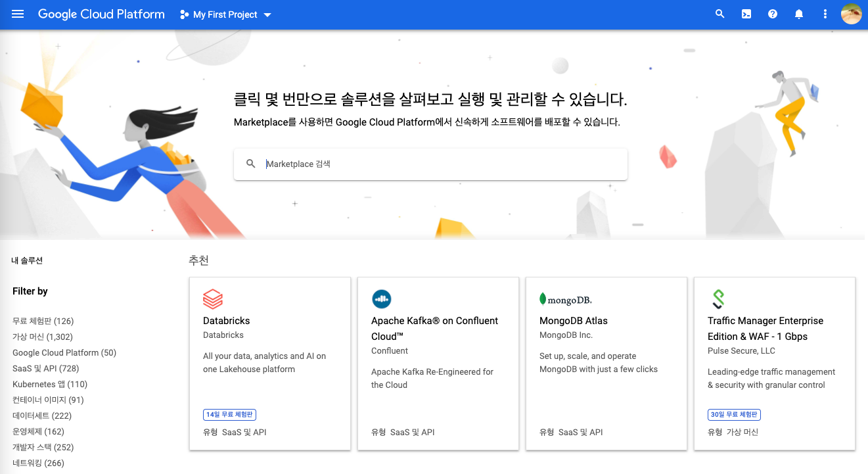Click the project hexagon dots icon

click(x=185, y=14)
